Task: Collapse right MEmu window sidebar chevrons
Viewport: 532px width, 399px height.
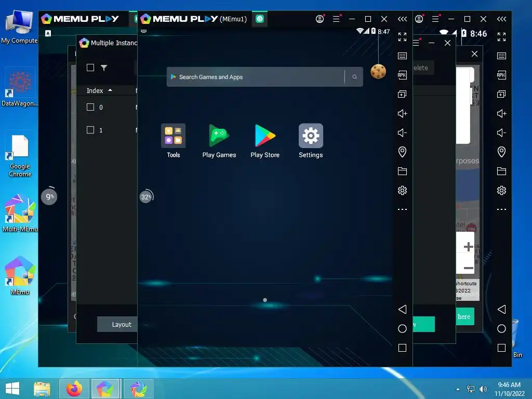Action: (x=501, y=19)
